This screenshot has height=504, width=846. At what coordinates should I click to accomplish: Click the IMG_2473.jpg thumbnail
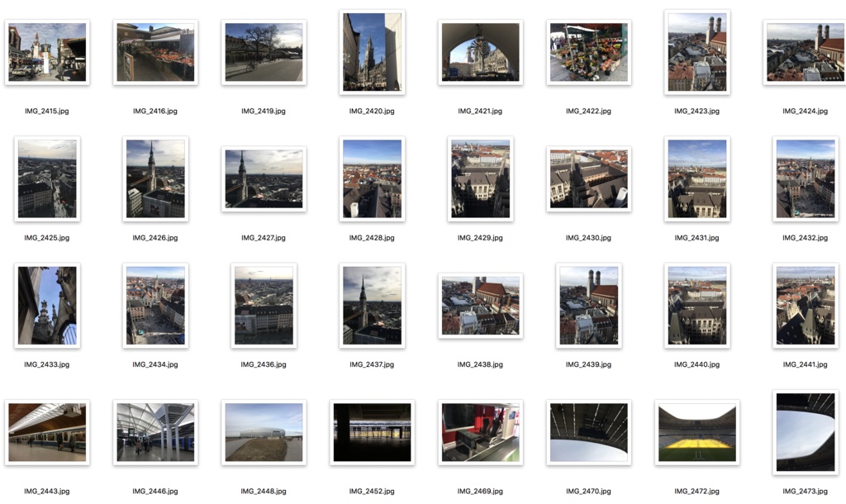tap(806, 432)
